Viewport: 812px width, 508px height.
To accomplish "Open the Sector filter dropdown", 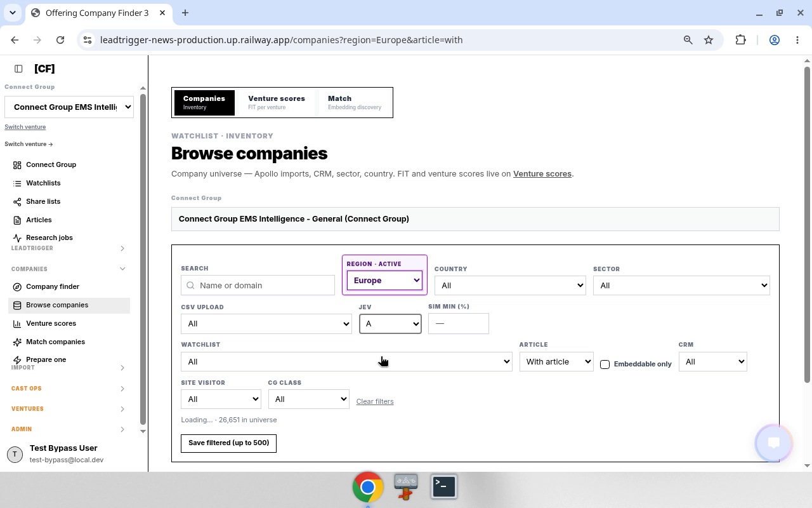I will coord(681,286).
